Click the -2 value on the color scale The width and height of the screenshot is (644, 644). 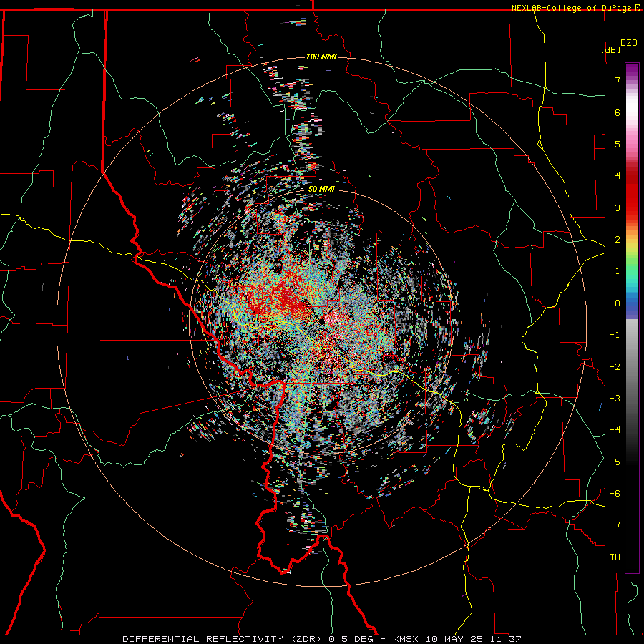tap(615, 367)
